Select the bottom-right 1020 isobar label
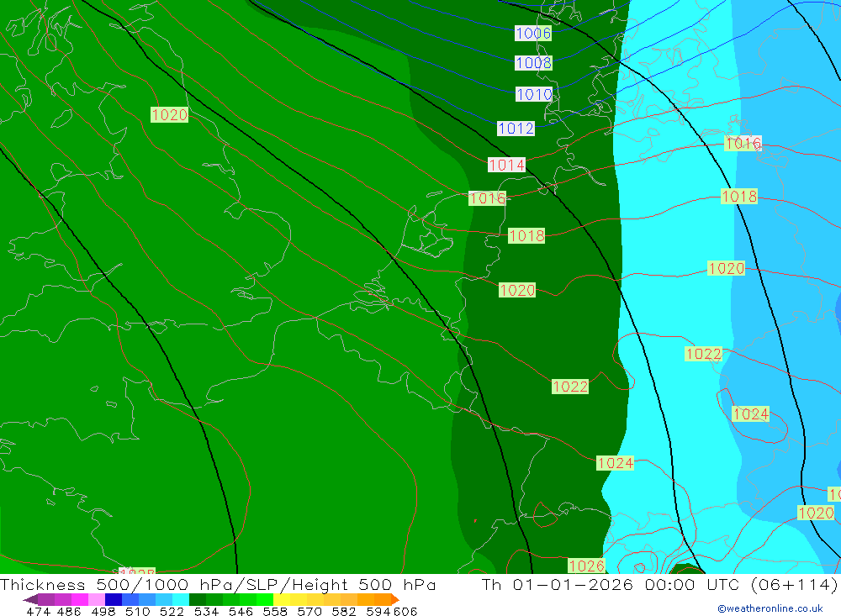This screenshot has width=841, height=616. tap(816, 513)
